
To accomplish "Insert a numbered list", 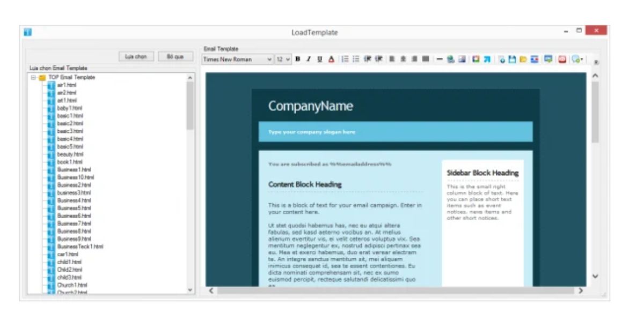I will click(x=345, y=59).
